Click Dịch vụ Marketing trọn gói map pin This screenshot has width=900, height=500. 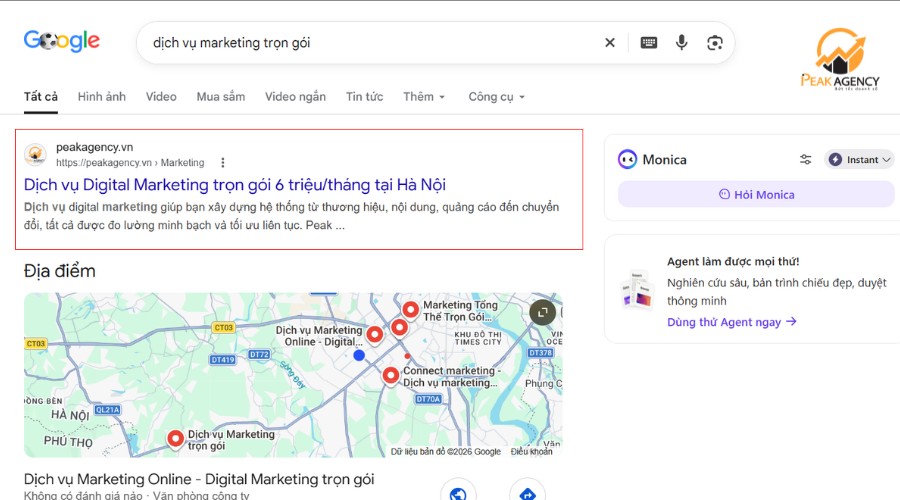pyautogui.click(x=175, y=439)
